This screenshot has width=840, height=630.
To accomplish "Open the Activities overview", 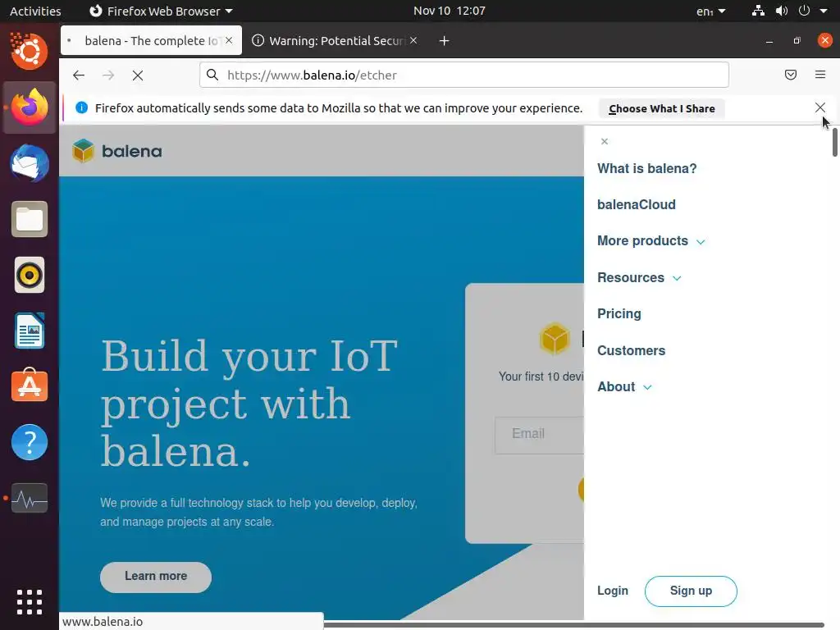I will 35,11.
